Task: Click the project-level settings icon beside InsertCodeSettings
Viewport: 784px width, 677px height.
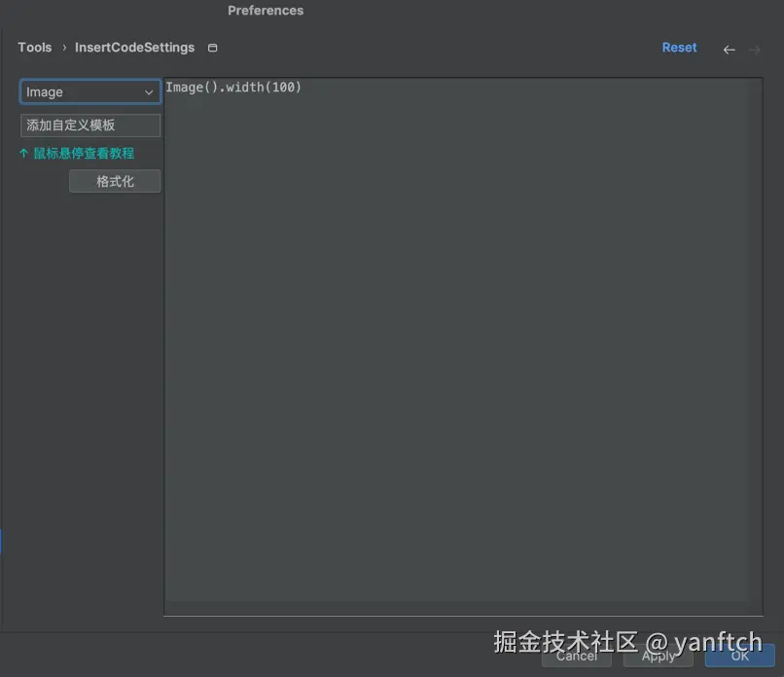Action: [212, 48]
